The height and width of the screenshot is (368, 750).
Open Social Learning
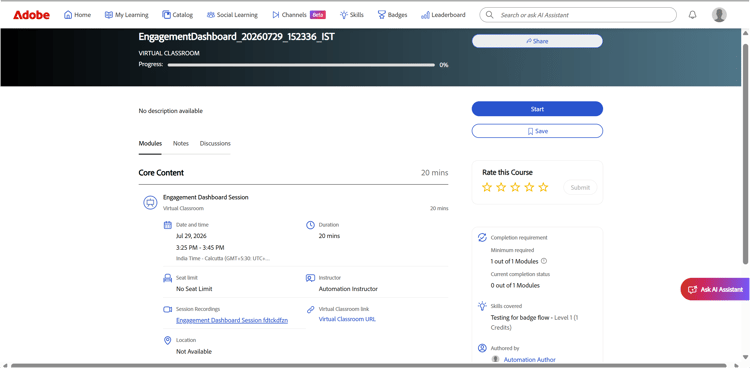pyautogui.click(x=232, y=15)
